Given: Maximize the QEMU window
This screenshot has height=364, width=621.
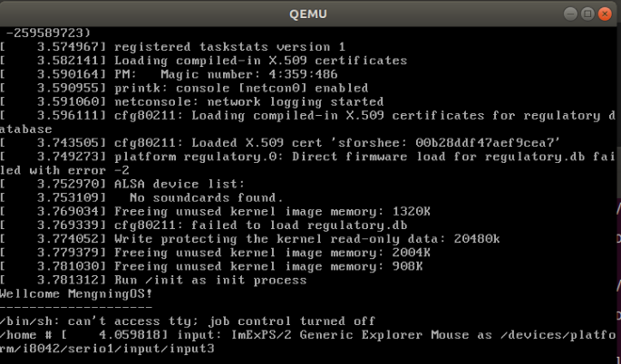Looking at the screenshot, I should (587, 14).
